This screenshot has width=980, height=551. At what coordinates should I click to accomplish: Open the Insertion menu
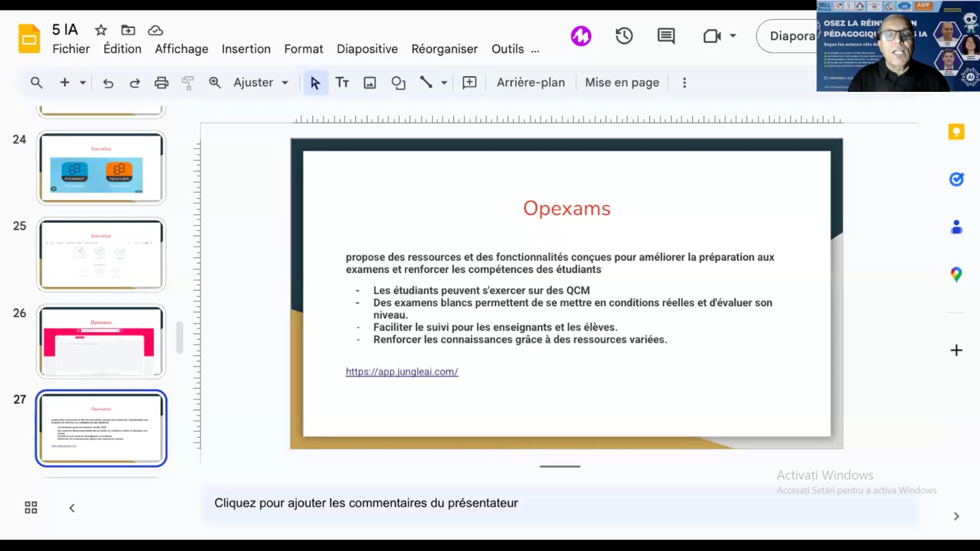pos(246,49)
